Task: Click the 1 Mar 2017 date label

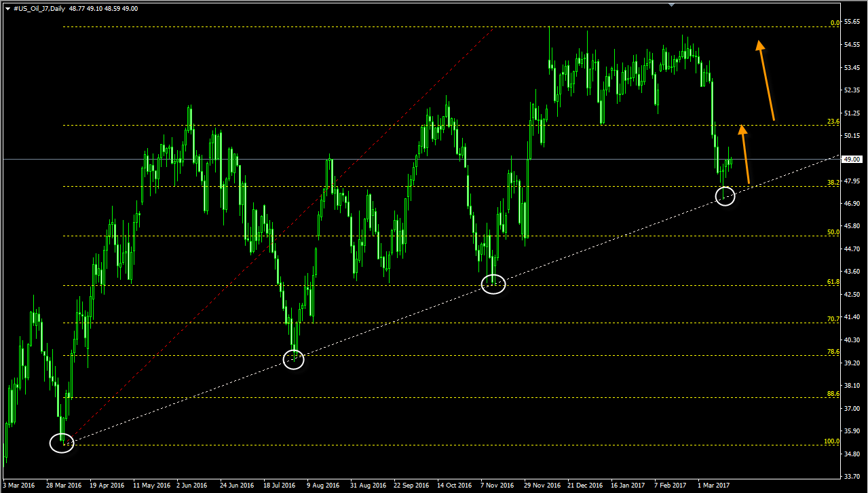Action: [x=714, y=486]
